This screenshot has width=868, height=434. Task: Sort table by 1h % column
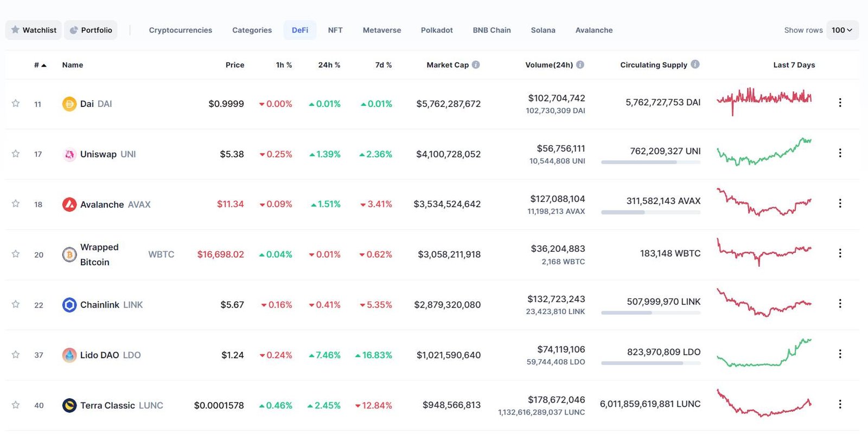pyautogui.click(x=284, y=65)
